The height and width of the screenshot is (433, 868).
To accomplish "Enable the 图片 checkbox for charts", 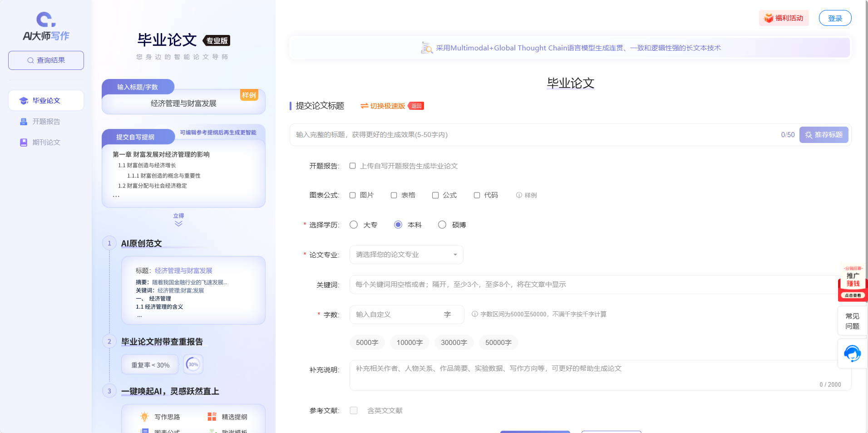I will (x=353, y=195).
